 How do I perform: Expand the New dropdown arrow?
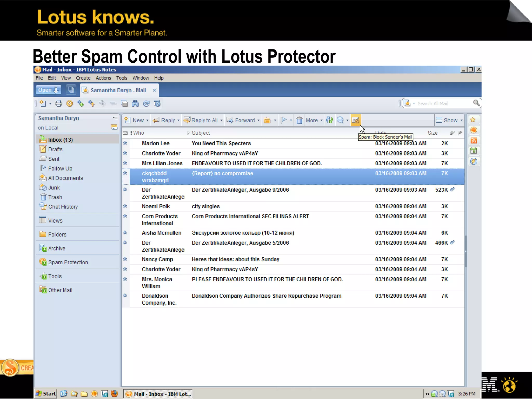[147, 120]
